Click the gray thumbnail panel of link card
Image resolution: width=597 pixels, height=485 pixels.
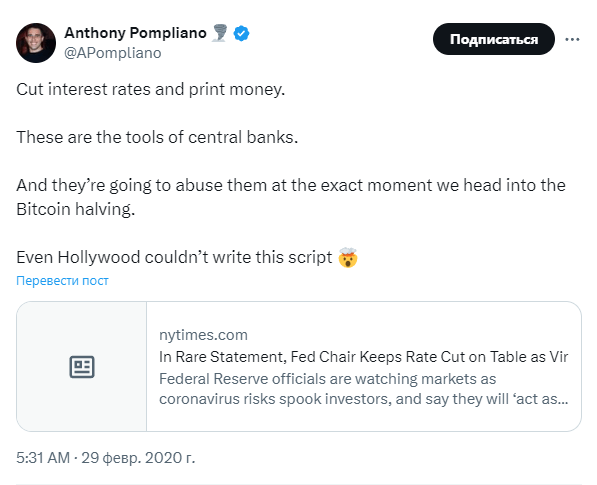pyautogui.click(x=81, y=367)
